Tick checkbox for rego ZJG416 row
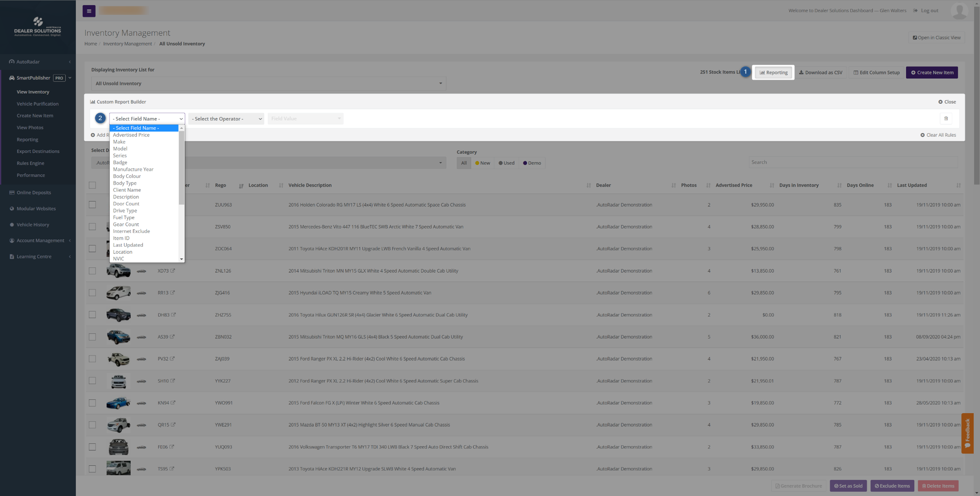Image resolution: width=980 pixels, height=496 pixels. [92, 293]
